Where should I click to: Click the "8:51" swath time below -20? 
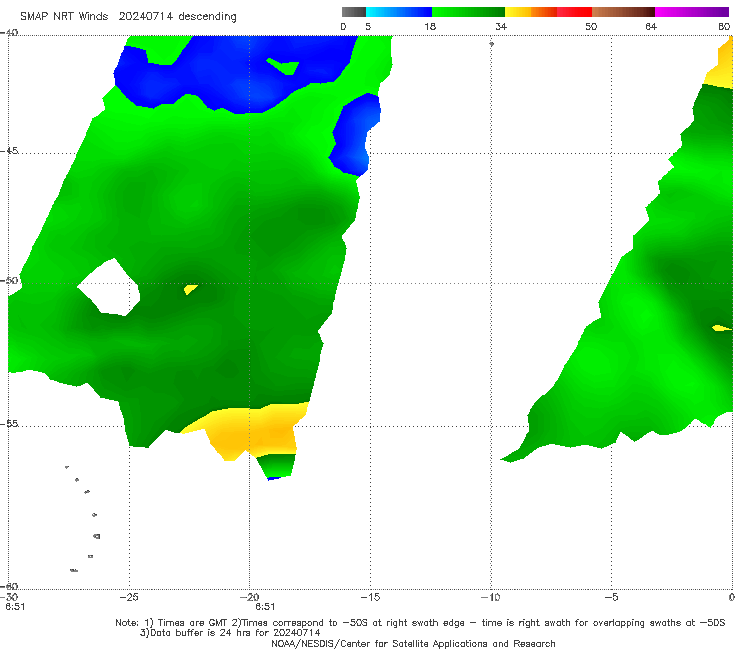point(265,607)
